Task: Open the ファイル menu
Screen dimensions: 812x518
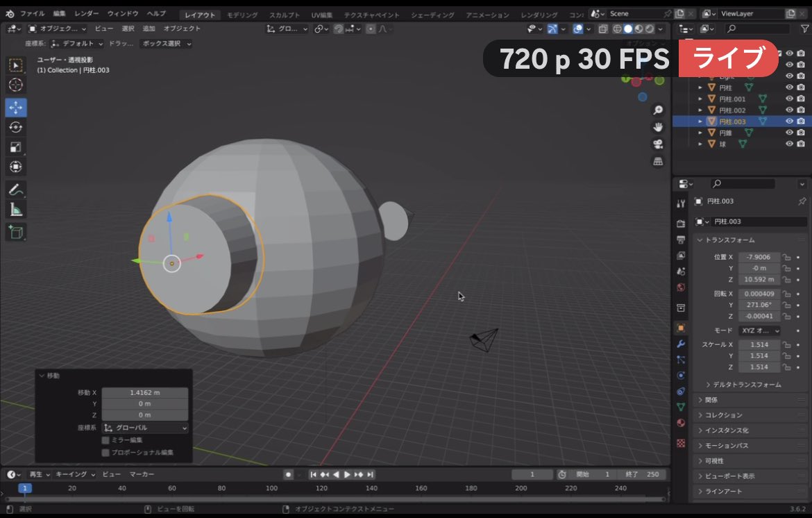Action: (32, 14)
